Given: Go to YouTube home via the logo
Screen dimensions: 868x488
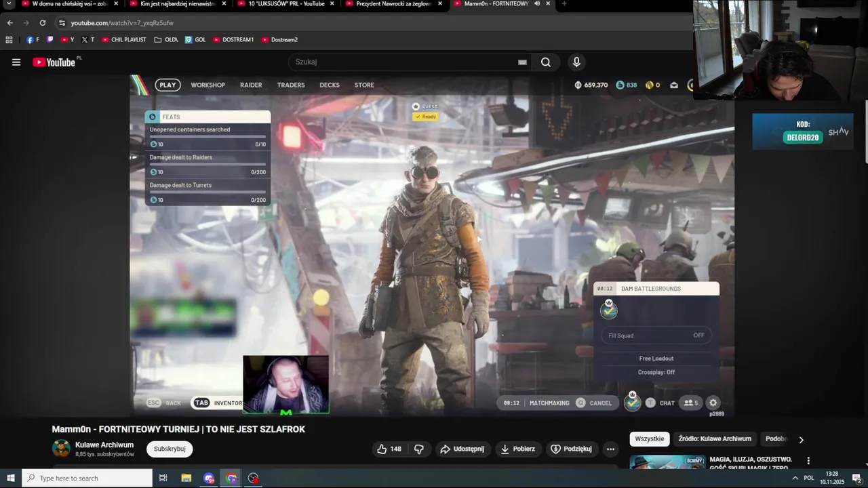Looking at the screenshot, I should pyautogui.click(x=54, y=62).
